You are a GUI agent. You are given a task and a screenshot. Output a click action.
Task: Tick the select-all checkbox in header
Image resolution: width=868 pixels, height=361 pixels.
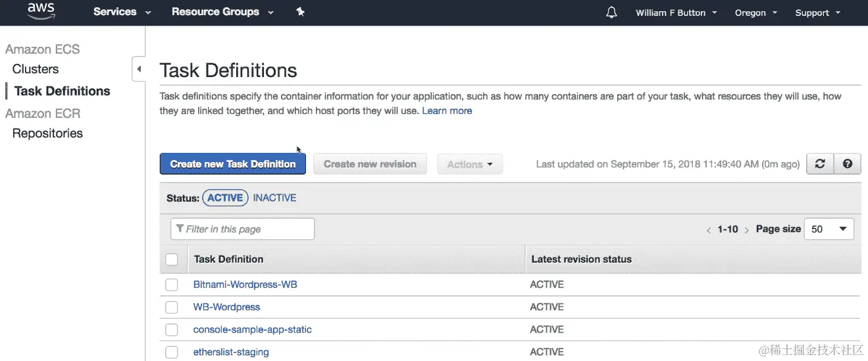172,260
